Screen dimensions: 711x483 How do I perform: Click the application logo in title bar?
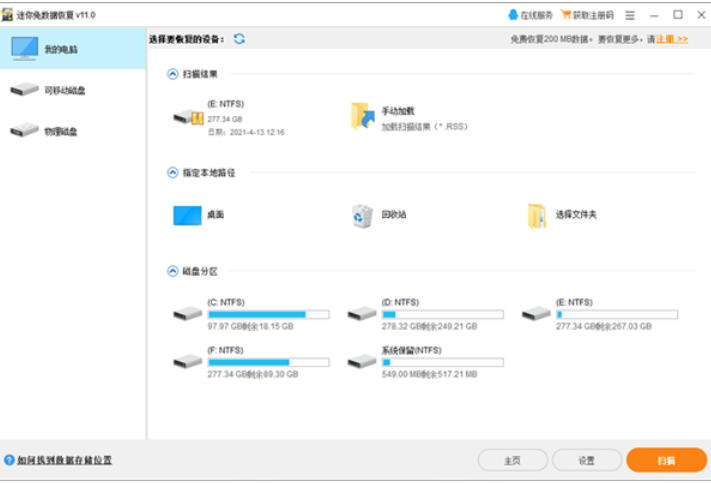tap(7, 15)
